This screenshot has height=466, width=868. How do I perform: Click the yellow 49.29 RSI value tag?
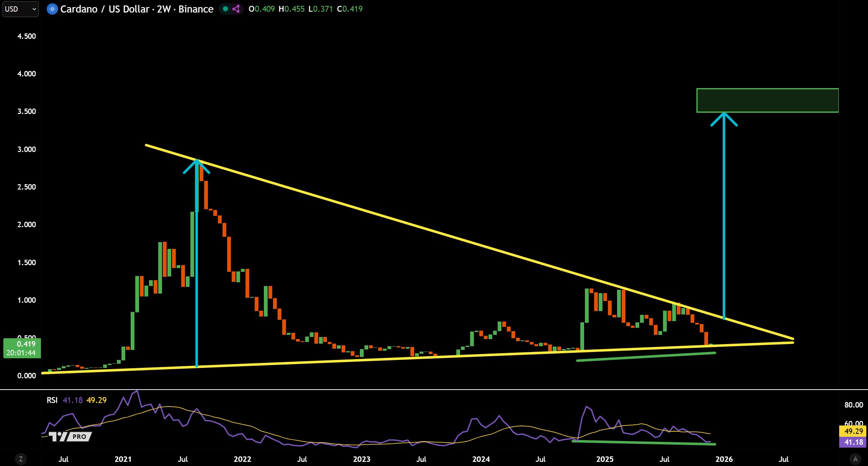coord(852,431)
